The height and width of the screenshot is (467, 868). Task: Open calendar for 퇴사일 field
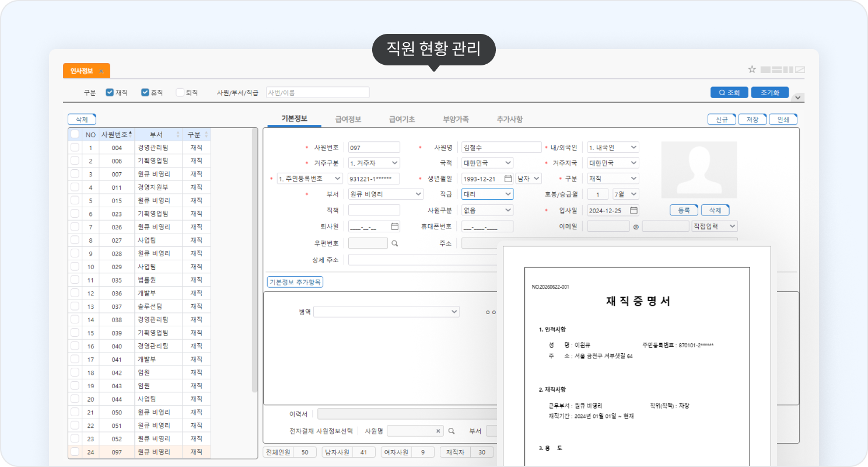[x=395, y=226]
